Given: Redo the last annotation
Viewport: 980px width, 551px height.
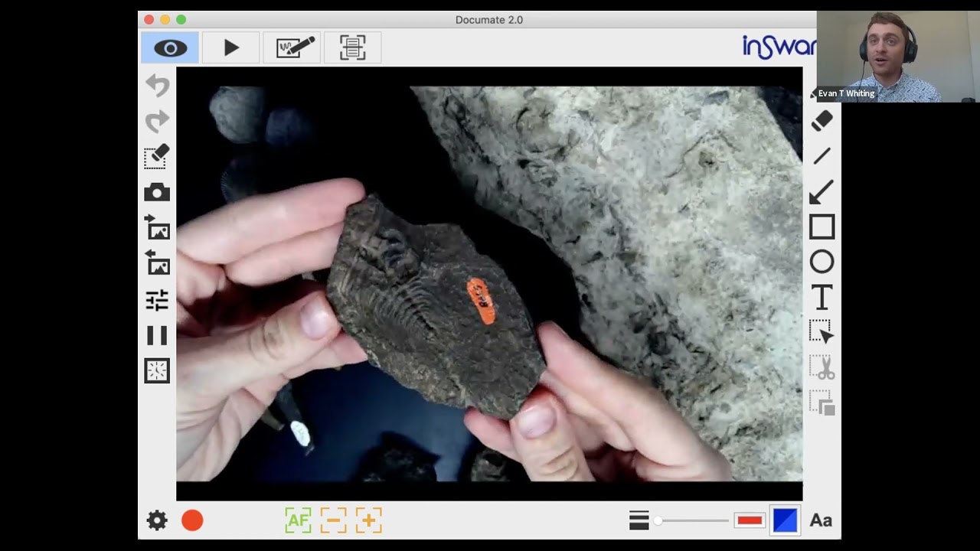Looking at the screenshot, I should (157, 121).
